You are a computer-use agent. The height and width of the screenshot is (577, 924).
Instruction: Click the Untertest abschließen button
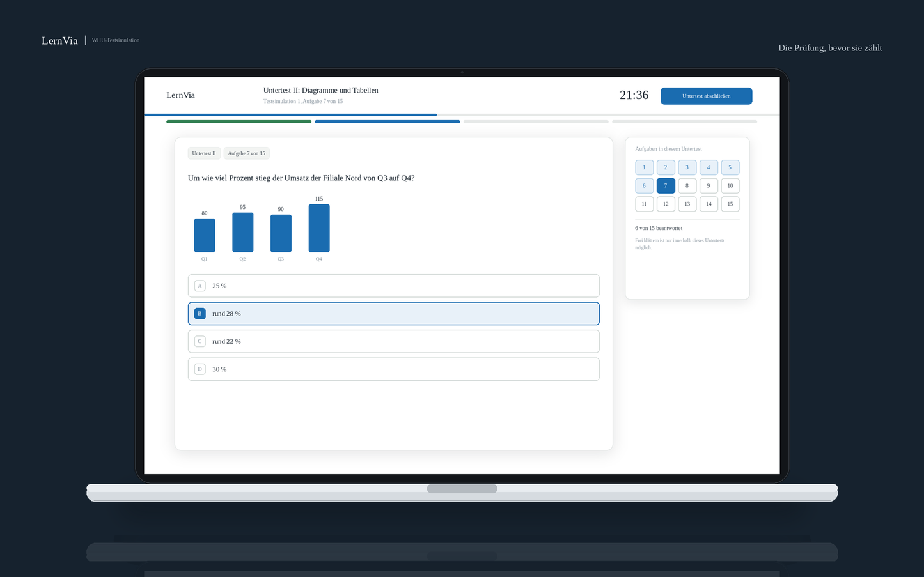706,96
